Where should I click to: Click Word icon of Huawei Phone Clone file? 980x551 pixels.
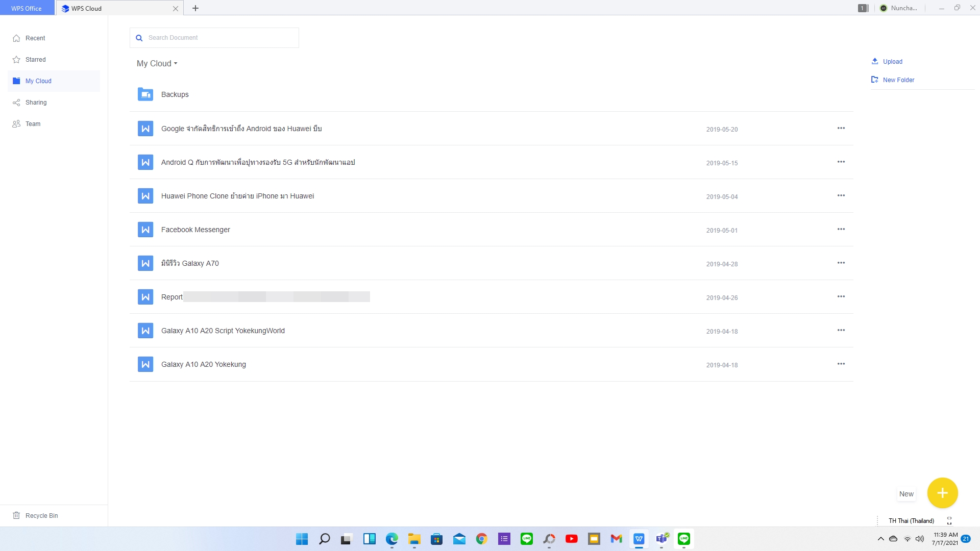145,196
